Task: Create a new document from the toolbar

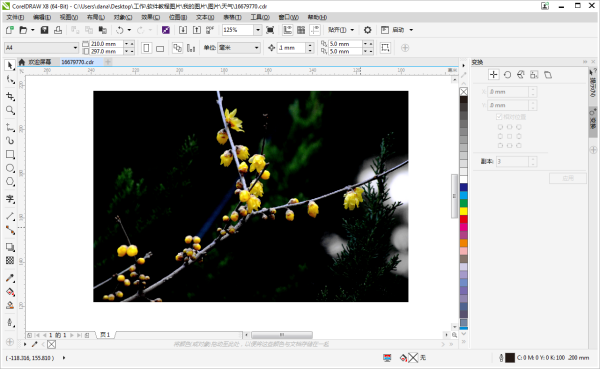Action: click(10, 30)
